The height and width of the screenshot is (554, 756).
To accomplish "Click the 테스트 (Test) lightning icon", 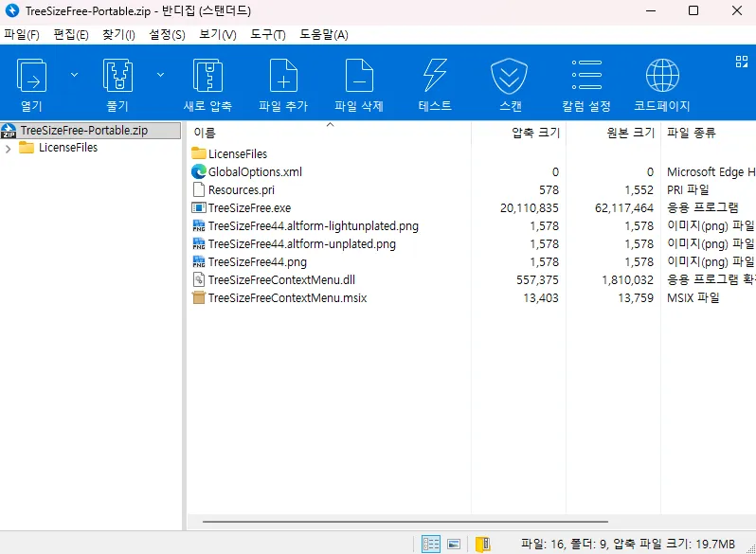I will click(x=435, y=75).
